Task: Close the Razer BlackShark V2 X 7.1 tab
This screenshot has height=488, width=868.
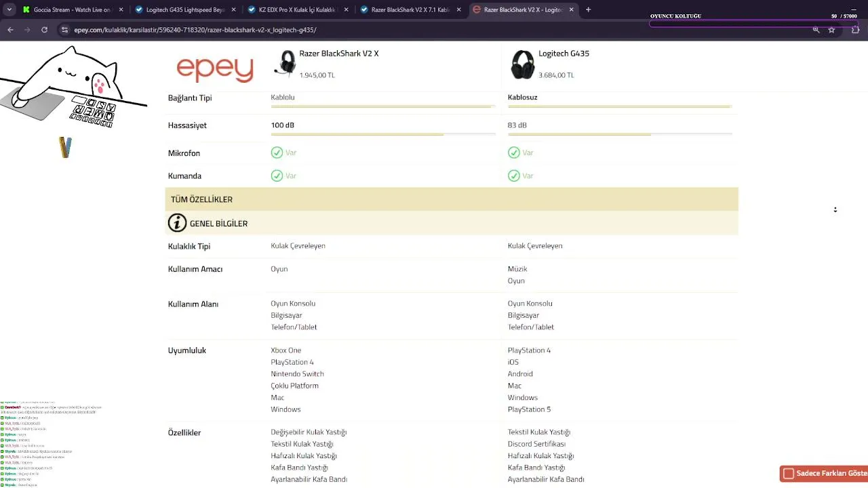Action: (458, 9)
